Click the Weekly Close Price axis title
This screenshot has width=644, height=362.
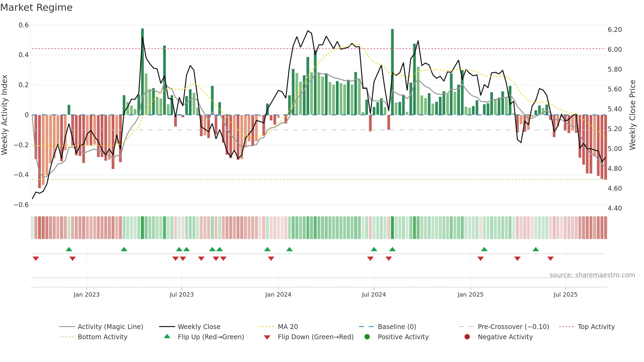point(632,115)
